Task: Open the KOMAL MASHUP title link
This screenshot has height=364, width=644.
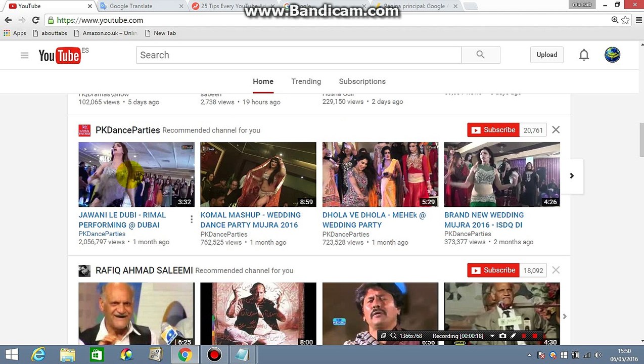Action: 251,220
